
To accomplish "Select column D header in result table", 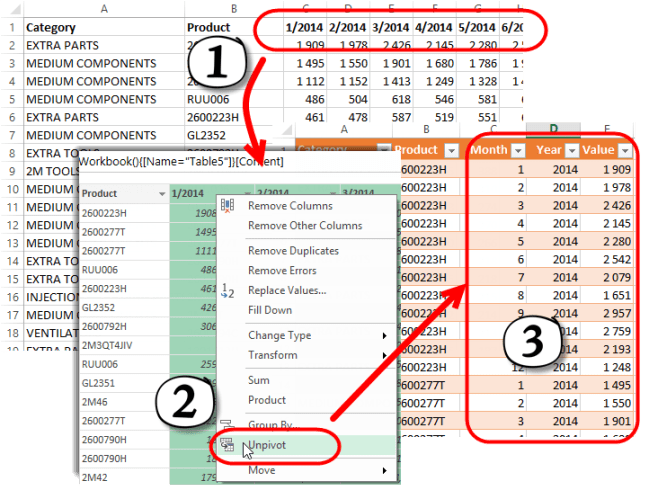I will point(553,129).
